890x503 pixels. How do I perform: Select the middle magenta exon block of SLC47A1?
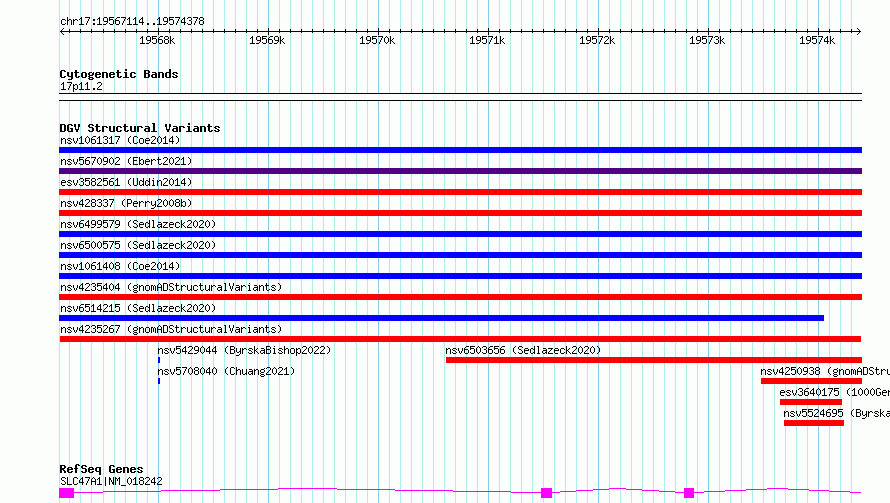[x=547, y=493]
